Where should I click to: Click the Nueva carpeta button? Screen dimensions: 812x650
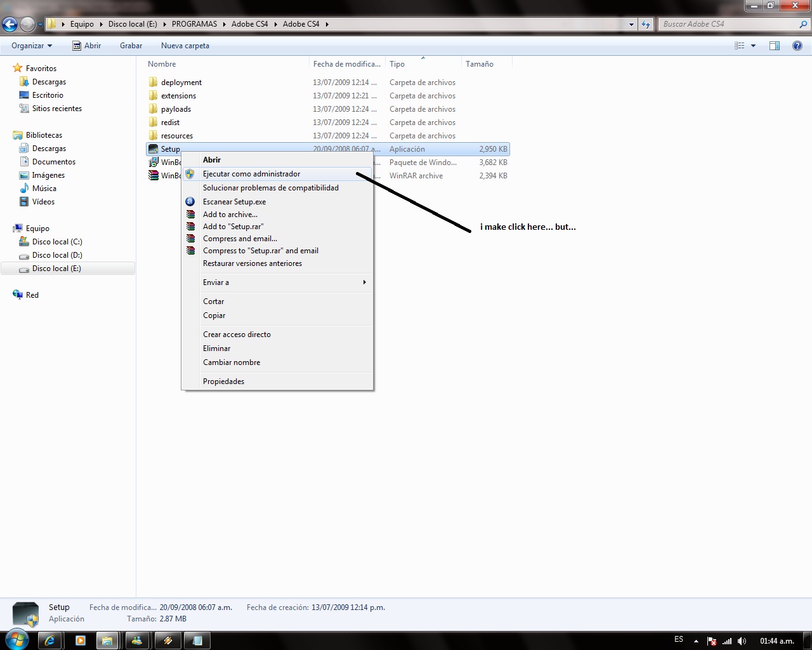coord(185,46)
